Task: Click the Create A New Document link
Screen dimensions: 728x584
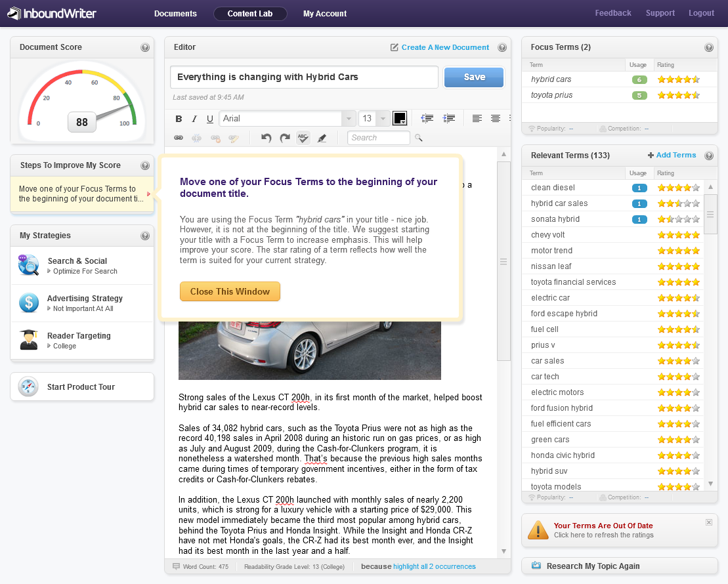Action: (x=445, y=47)
